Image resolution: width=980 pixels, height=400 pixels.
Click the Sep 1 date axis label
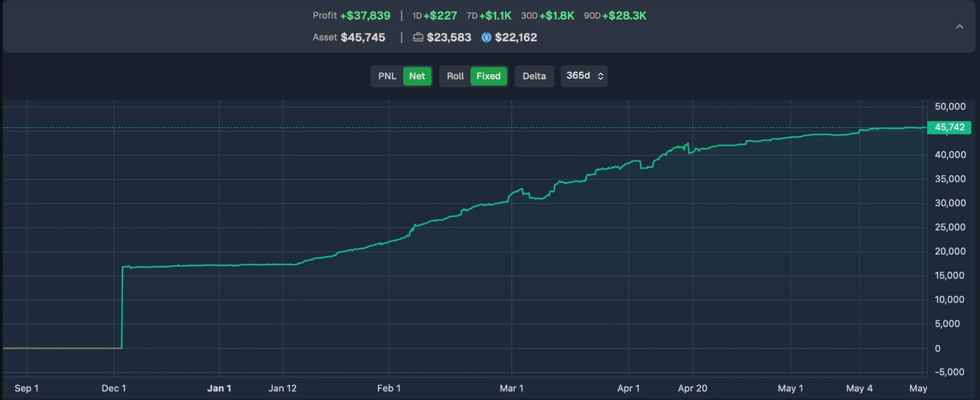pos(26,389)
